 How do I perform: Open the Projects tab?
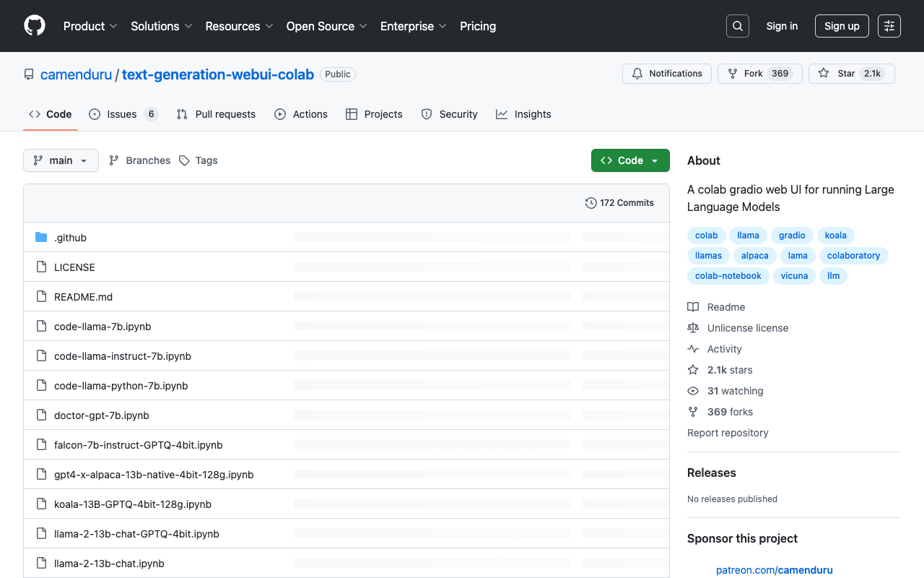coord(374,114)
